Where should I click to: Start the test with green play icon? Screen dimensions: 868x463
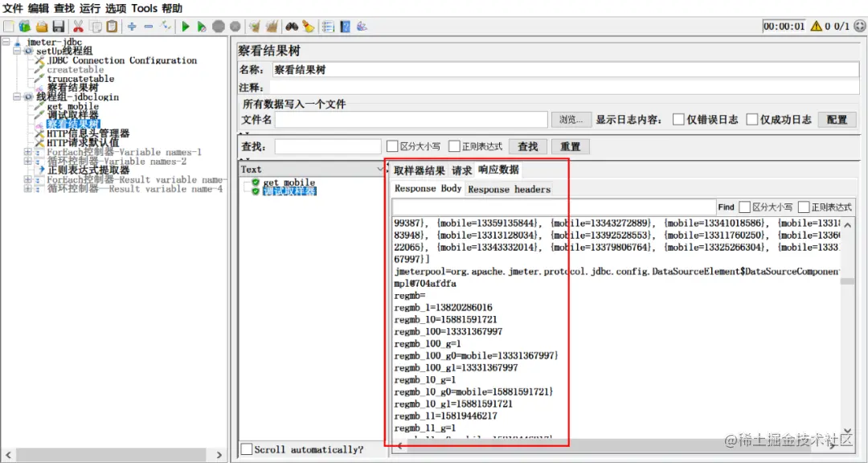point(186,26)
